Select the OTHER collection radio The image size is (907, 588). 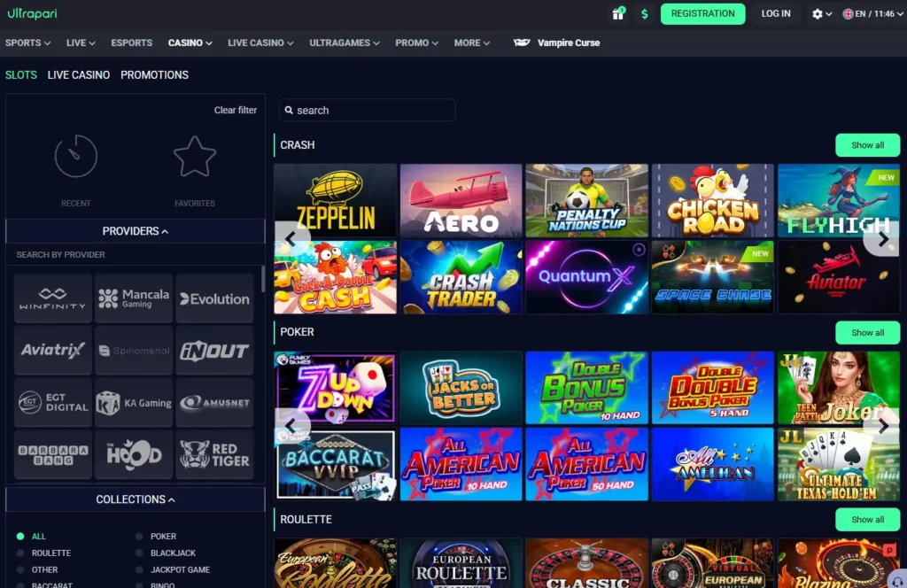coord(20,570)
